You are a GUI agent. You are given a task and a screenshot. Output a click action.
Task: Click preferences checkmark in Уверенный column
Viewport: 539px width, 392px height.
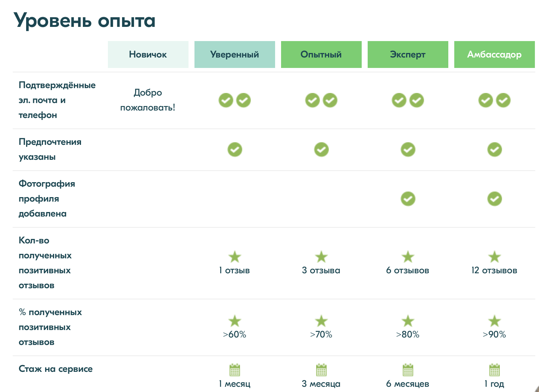[235, 150]
